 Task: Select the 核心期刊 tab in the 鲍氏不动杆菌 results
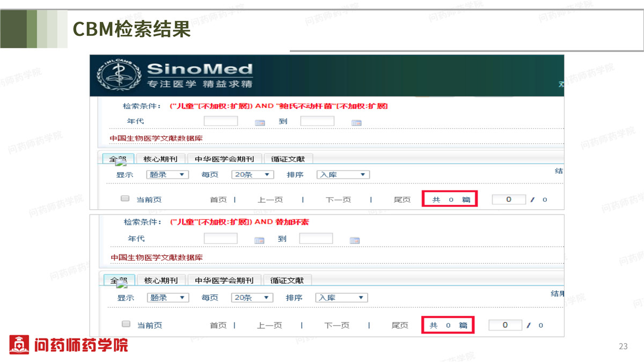[160, 159]
